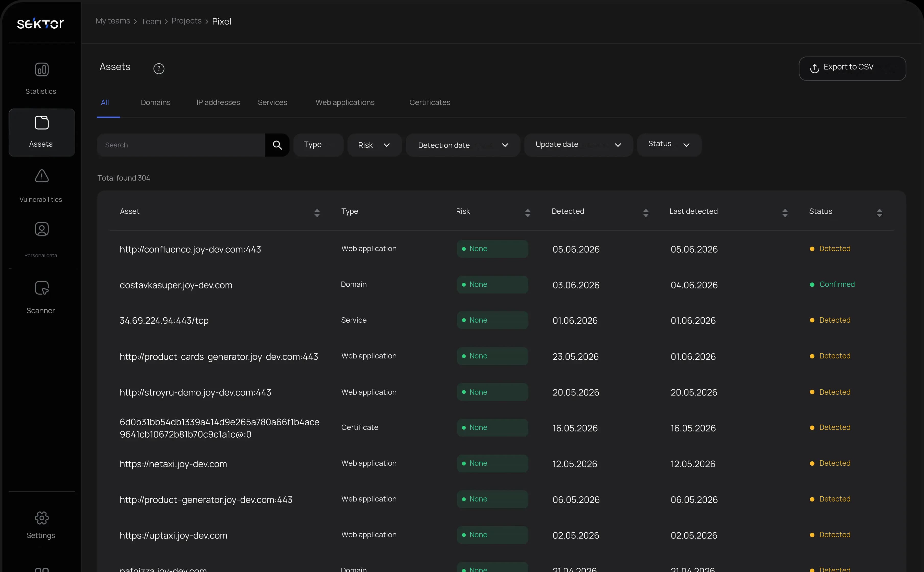Go to the Team breadcrumb
The height and width of the screenshot is (572, 924).
pyautogui.click(x=151, y=21)
